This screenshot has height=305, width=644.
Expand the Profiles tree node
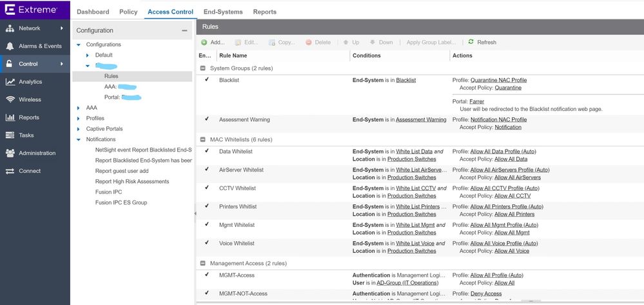pyautogui.click(x=79, y=119)
